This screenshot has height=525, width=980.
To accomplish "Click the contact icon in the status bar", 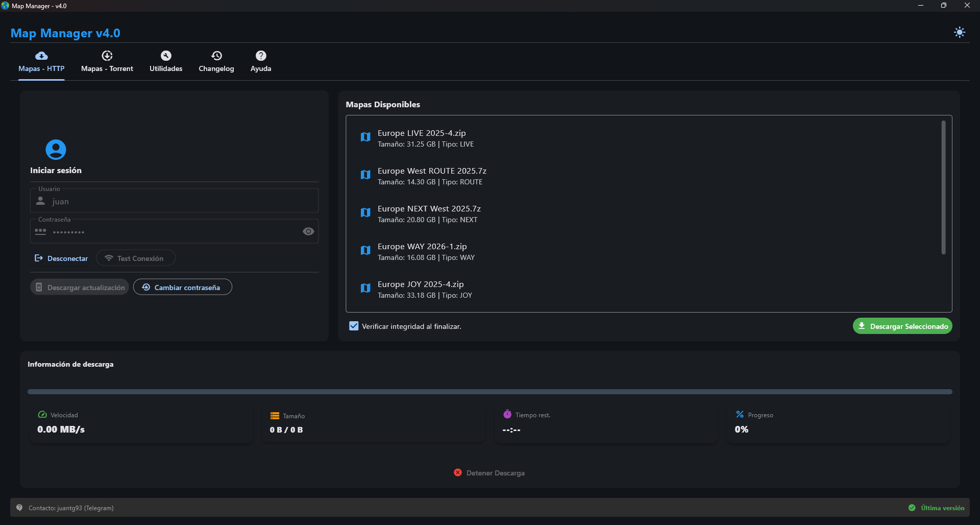I will (x=19, y=508).
